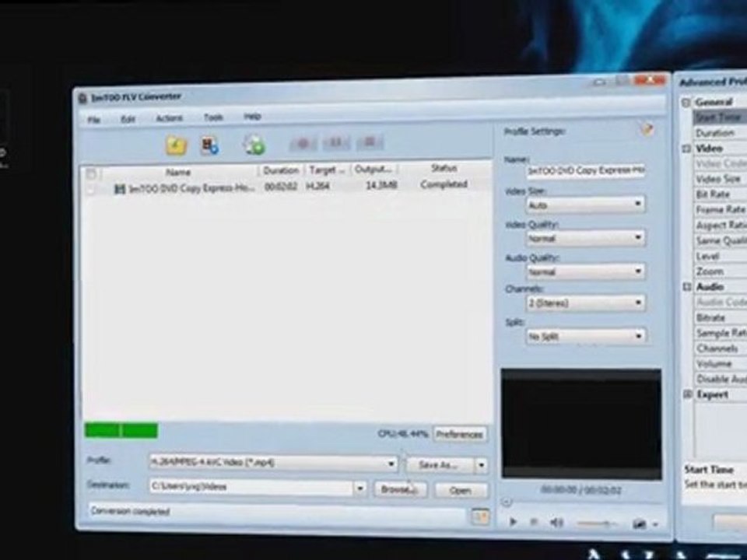Click the Status column header

point(444,168)
